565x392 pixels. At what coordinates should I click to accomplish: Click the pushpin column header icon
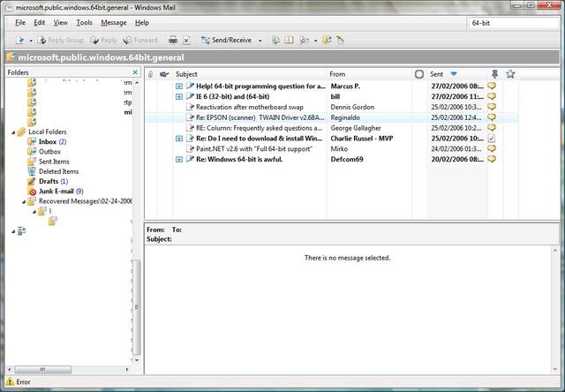pos(494,74)
